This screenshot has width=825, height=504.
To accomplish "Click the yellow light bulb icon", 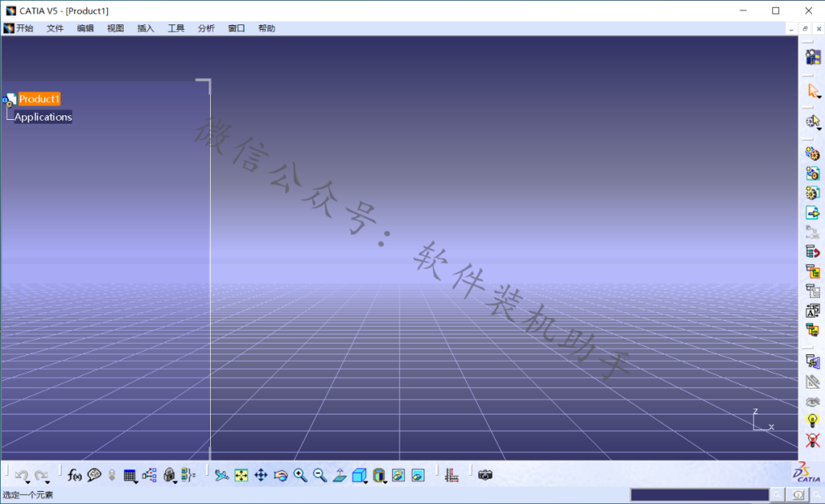I will click(x=812, y=420).
